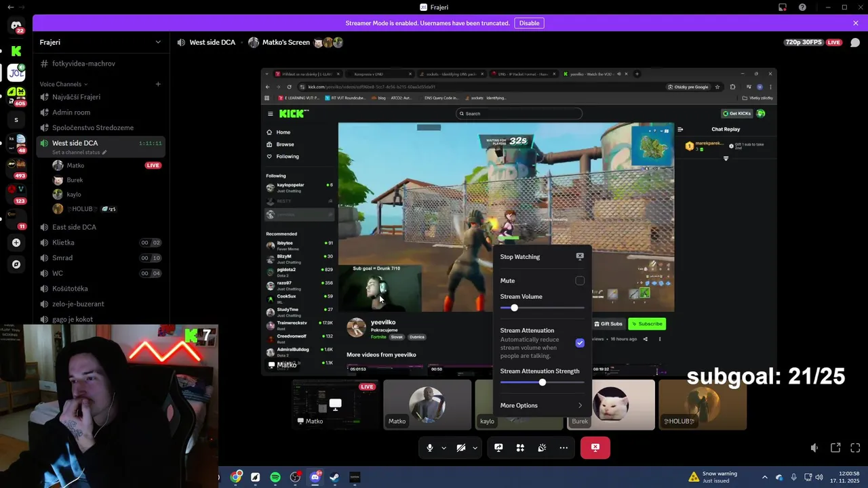868x488 pixels.
Task: Click the share screen button
Action: [x=498, y=448]
